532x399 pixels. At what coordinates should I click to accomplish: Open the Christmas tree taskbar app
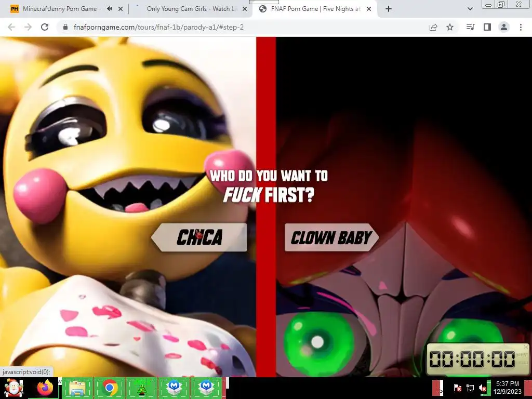pyautogui.click(x=141, y=388)
